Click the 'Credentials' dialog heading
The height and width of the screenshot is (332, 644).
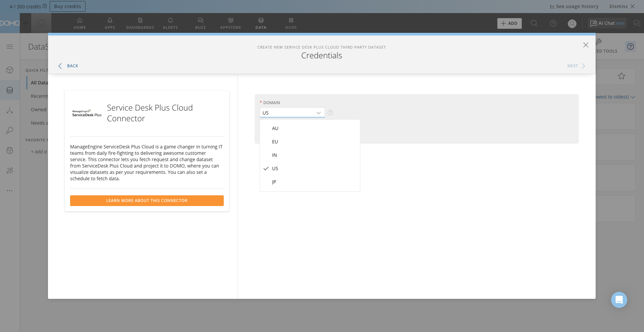pos(322,56)
